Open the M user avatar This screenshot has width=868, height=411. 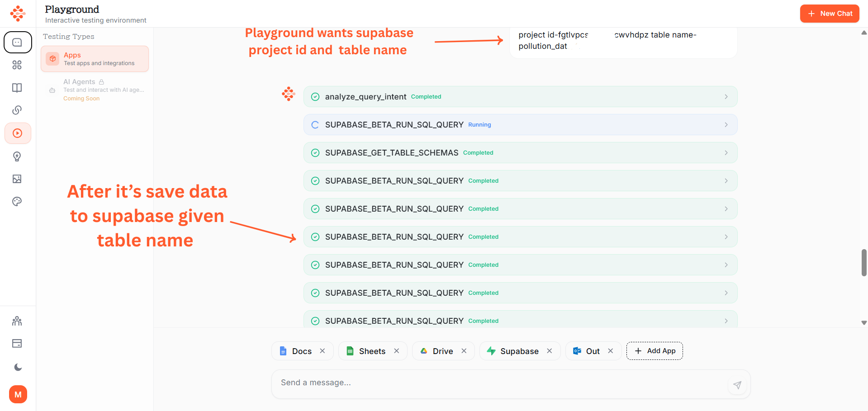[x=18, y=394]
